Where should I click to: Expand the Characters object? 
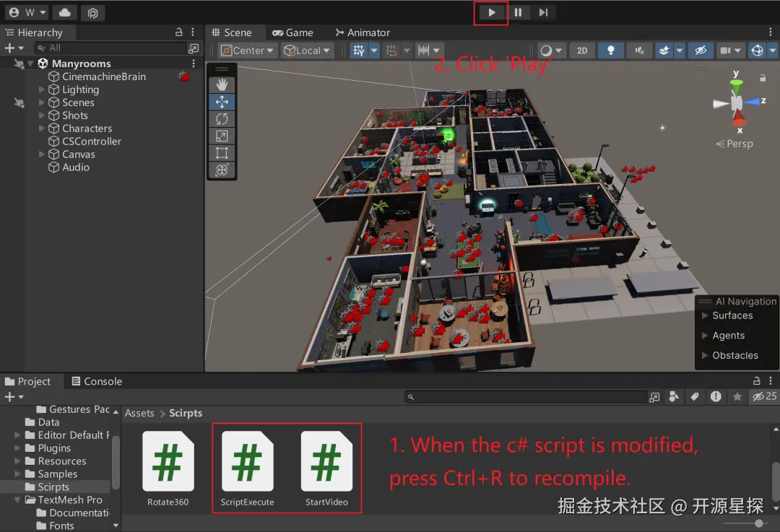42,128
